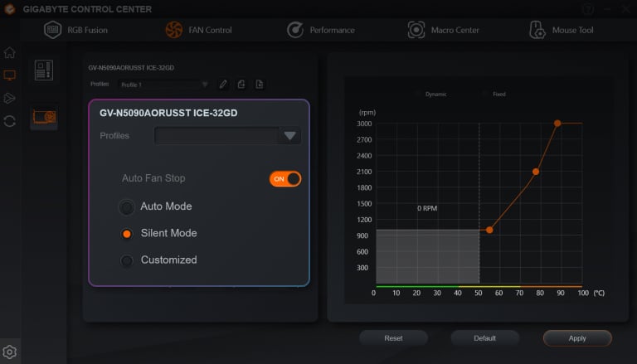Click the help question mark icon
Screen dimensions: 637x364
click(x=589, y=9)
